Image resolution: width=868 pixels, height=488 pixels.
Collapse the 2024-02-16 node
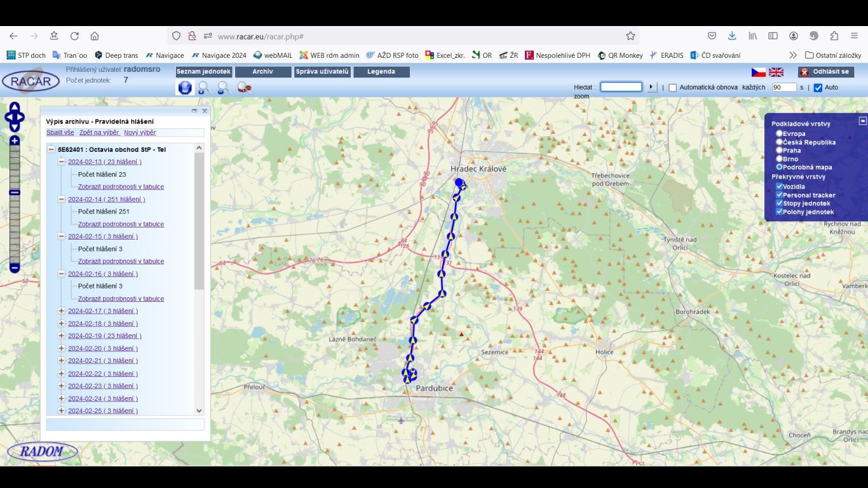(x=62, y=273)
